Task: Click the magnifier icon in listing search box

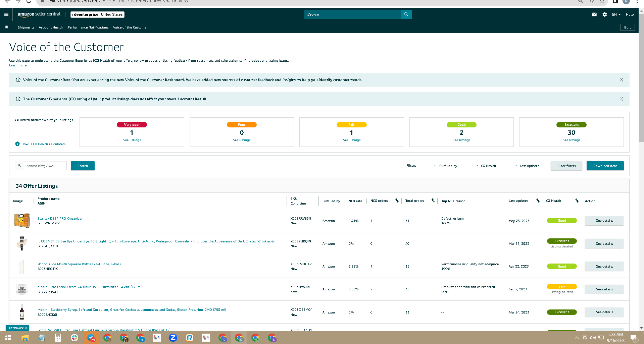Action: [x=19, y=166]
